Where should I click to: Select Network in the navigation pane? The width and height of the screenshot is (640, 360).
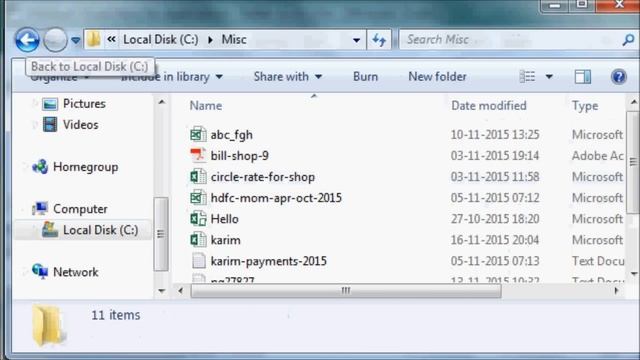pyautogui.click(x=76, y=272)
